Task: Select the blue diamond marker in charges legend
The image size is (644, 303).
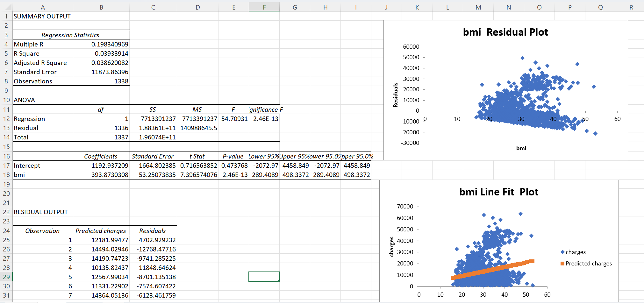Action: pos(562,252)
